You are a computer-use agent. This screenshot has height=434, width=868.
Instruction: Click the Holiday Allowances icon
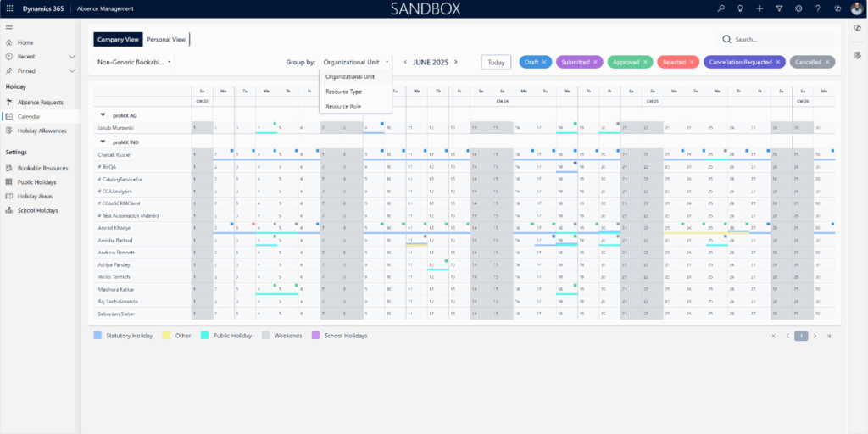pos(8,131)
